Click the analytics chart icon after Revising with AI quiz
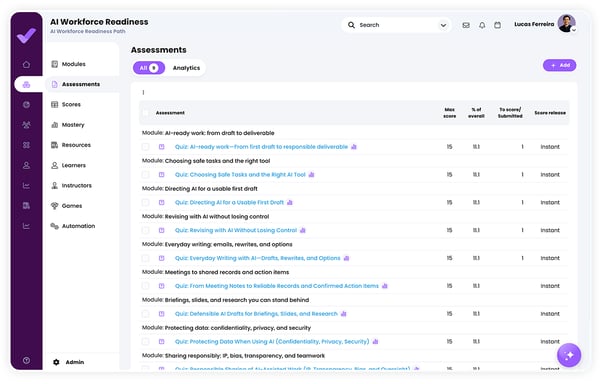The width and height of the screenshot is (600, 384). point(303,230)
